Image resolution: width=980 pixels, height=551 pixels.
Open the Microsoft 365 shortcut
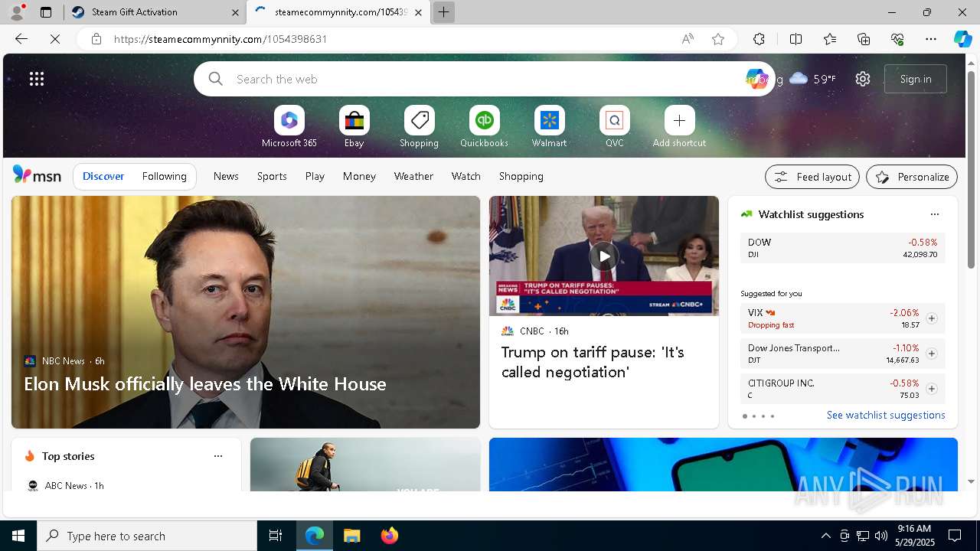(x=289, y=127)
